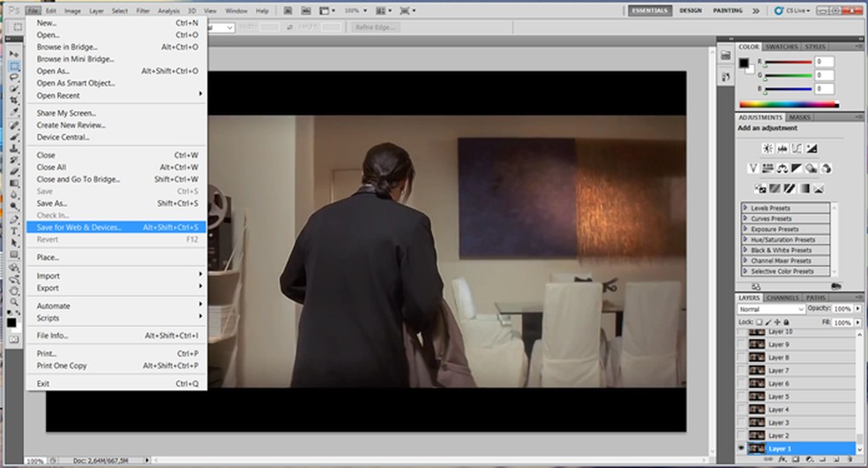Click the Design workspace button
This screenshot has height=468, width=868.
coord(691,11)
